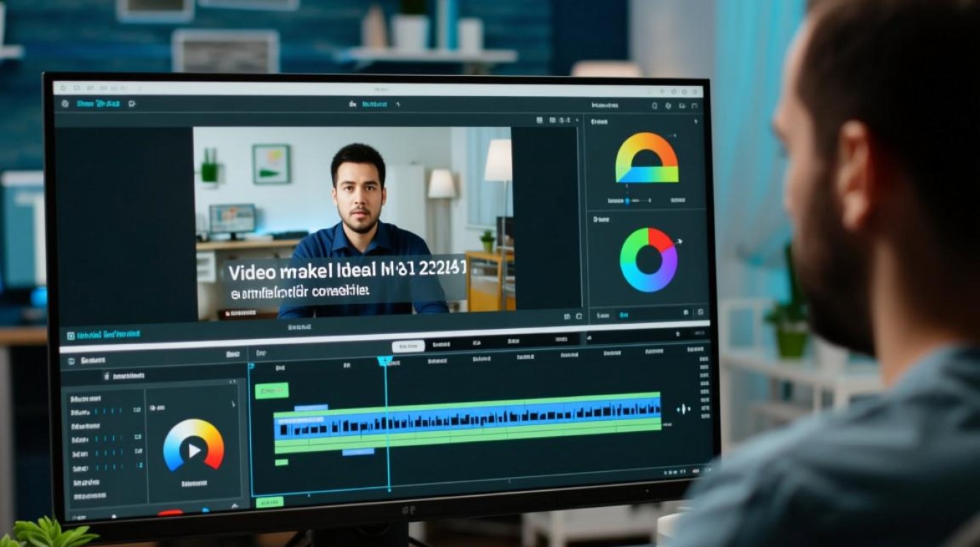980x547 pixels.
Task: Select the rainbow semicircle color gauge
Action: coord(647,158)
